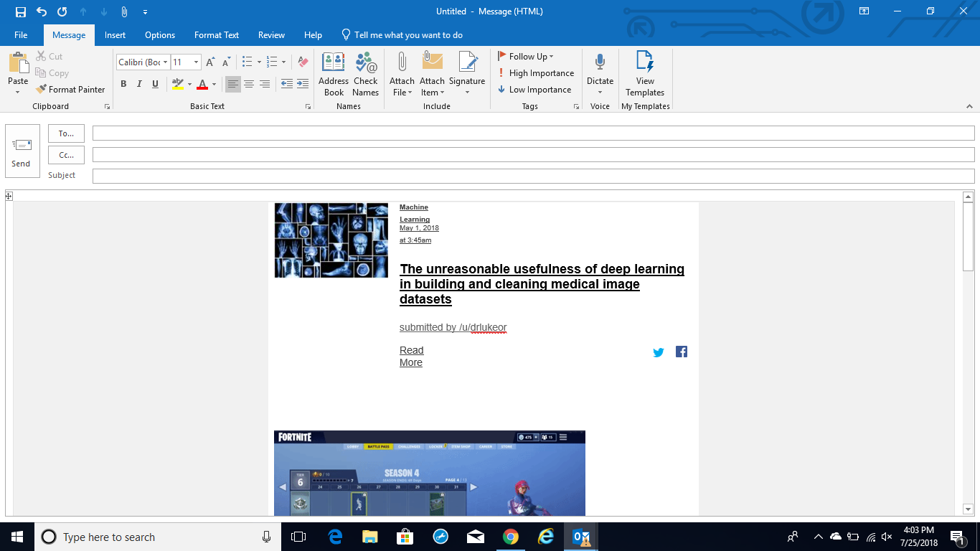Screen dimensions: 980x551
Task: Open View Templates
Action: pyautogui.click(x=645, y=74)
